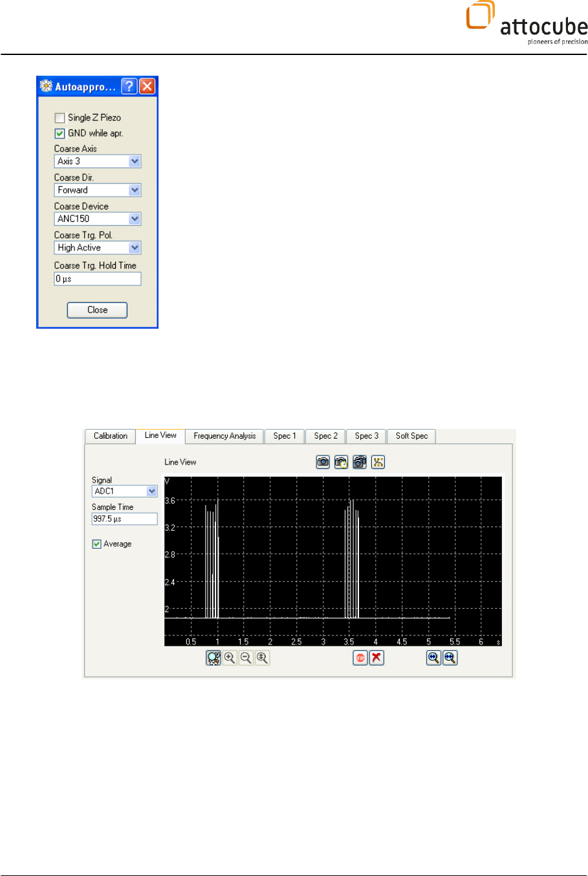Viewport: 588px width, 876px height.
Task: Click the multiple snapshot camera icon
Action: (360, 462)
